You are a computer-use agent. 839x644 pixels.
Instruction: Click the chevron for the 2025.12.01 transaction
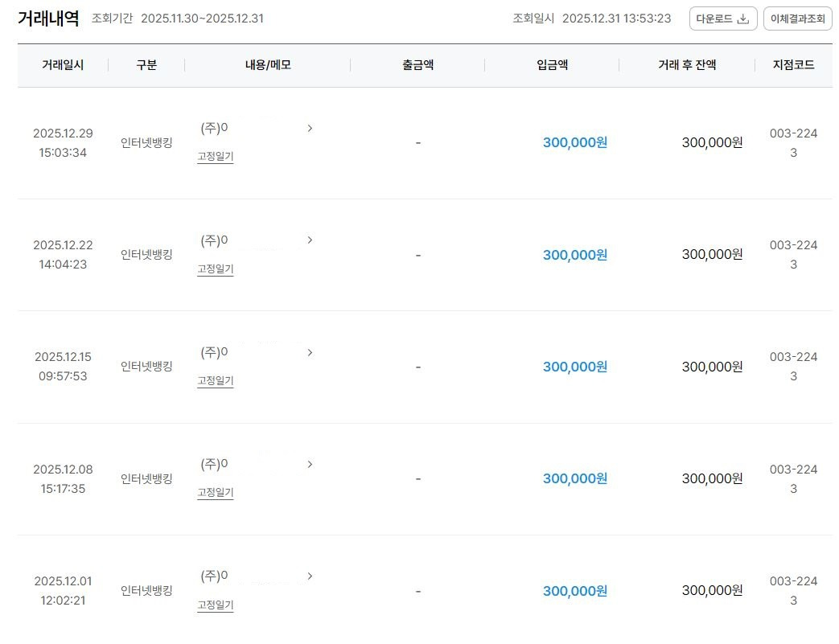tap(310, 576)
